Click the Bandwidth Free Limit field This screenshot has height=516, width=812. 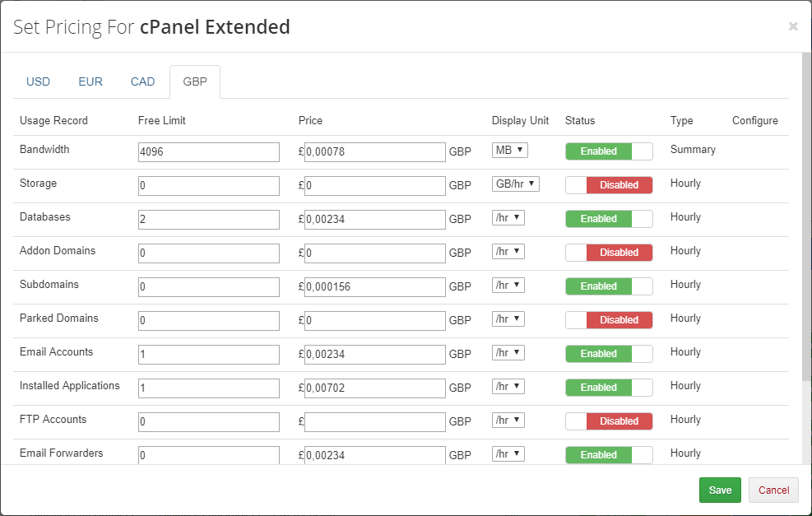tap(209, 152)
